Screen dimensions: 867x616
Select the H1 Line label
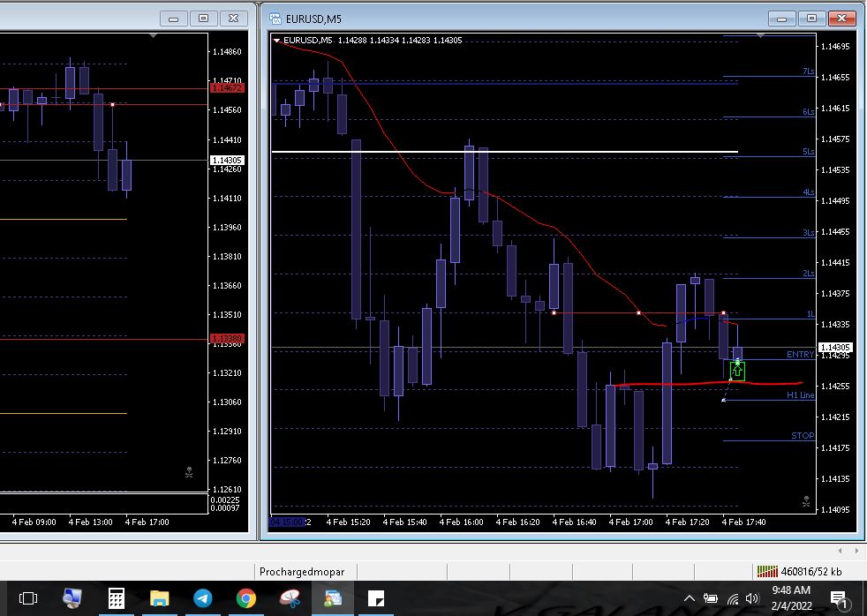click(800, 395)
